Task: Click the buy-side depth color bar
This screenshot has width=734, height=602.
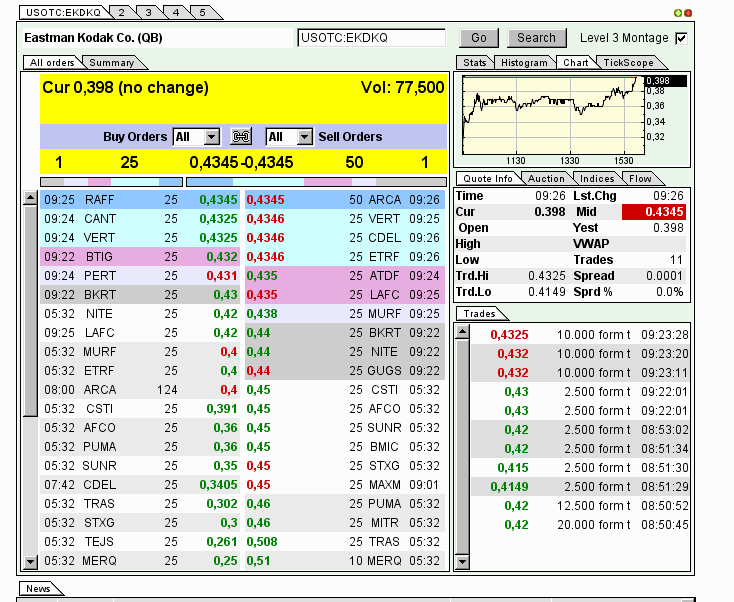Action: pyautogui.click(x=111, y=182)
